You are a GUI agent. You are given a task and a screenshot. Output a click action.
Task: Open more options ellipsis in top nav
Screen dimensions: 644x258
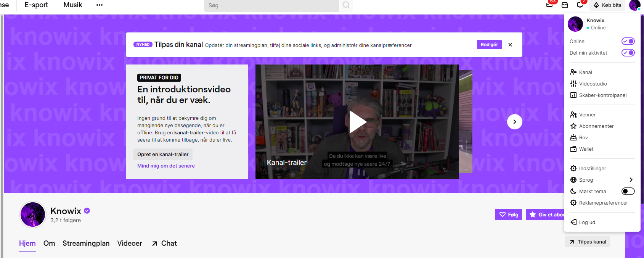(100, 5)
